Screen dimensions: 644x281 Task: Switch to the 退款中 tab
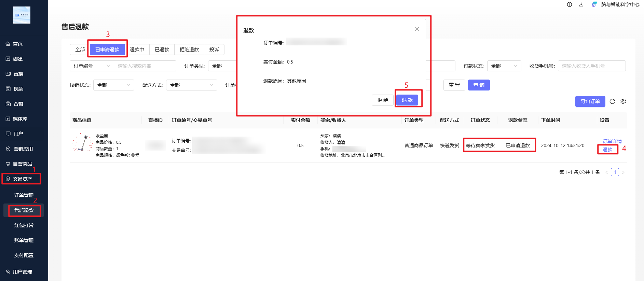137,50
